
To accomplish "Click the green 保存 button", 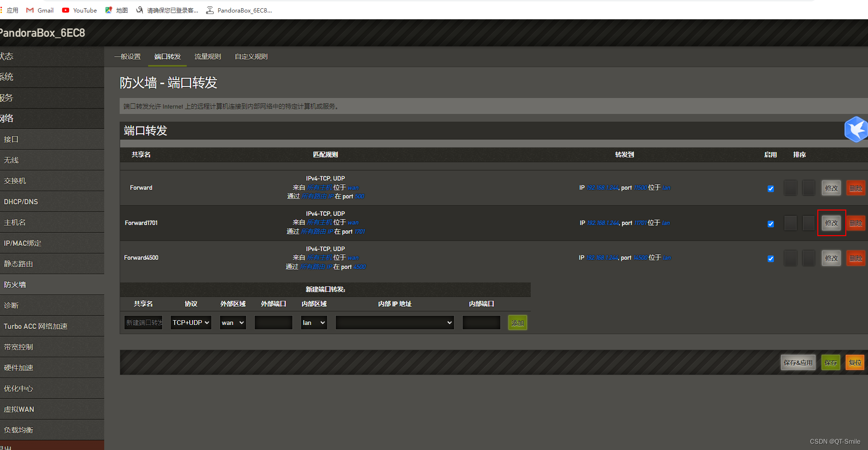I will (x=831, y=363).
